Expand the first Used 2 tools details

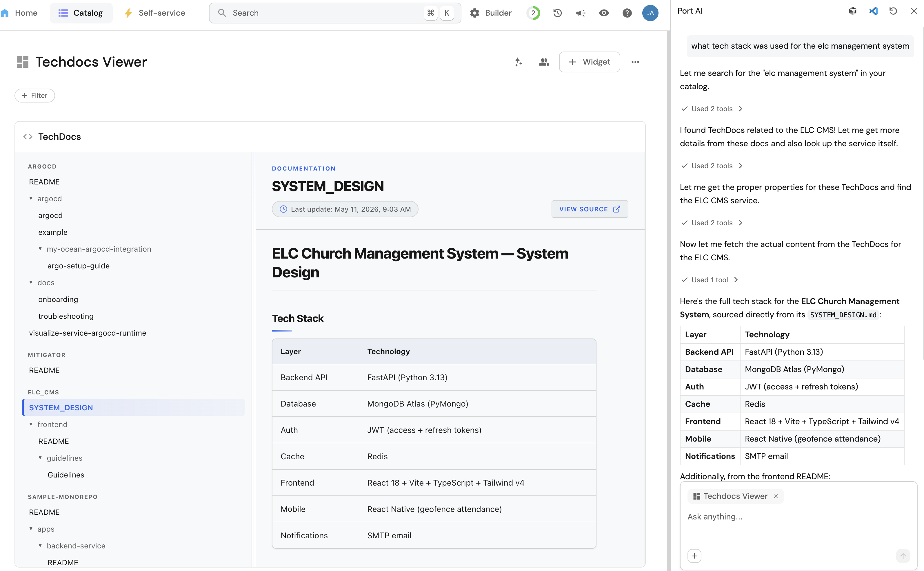712,109
